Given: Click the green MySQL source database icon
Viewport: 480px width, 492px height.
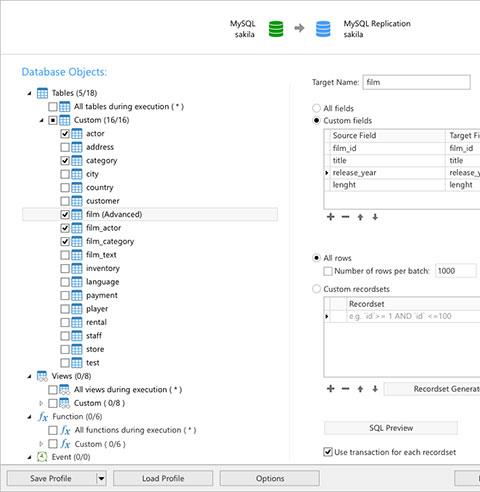Looking at the screenshot, I should [276, 29].
